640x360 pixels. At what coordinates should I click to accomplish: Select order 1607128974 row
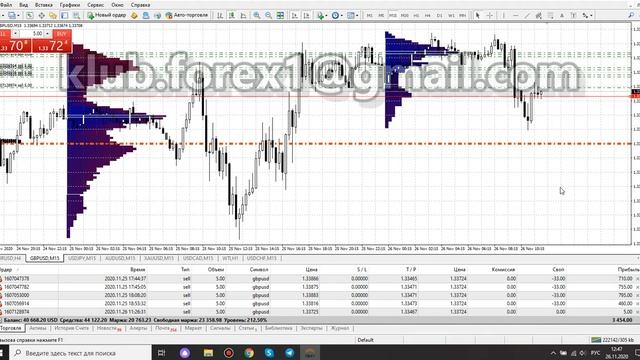[x=320, y=312]
